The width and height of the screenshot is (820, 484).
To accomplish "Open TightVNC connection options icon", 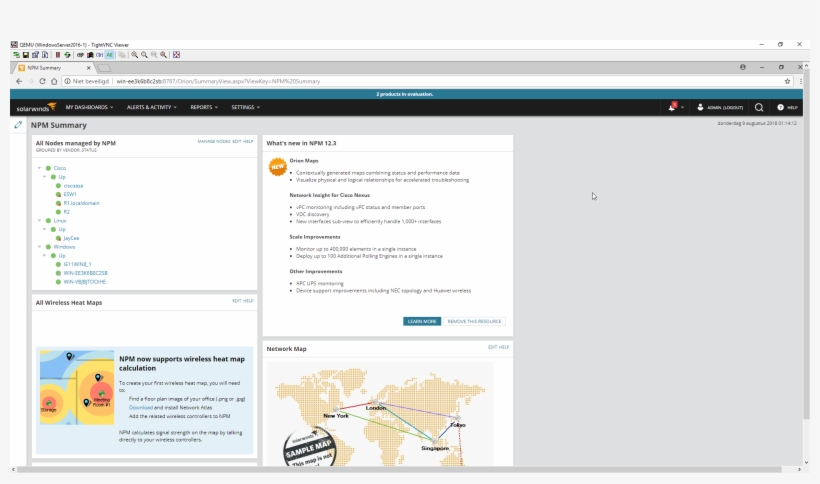I will click(x=36, y=55).
